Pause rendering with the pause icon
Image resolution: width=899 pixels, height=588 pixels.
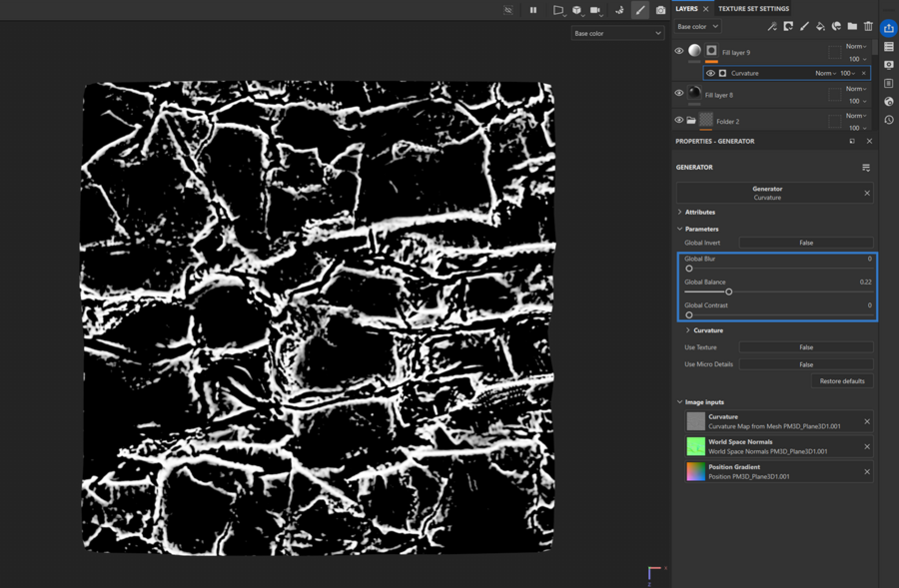pyautogui.click(x=533, y=10)
